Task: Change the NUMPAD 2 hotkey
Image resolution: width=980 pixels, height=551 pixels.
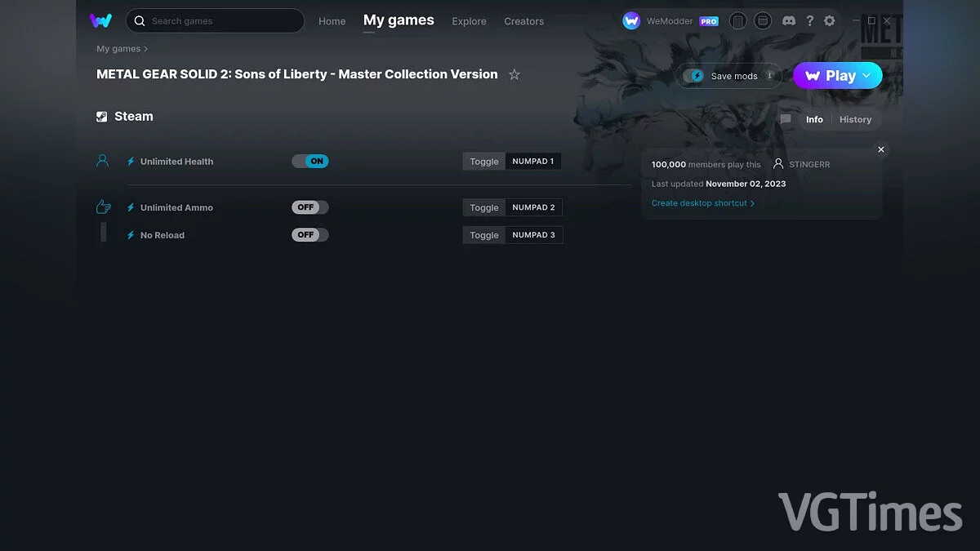Action: click(x=534, y=207)
